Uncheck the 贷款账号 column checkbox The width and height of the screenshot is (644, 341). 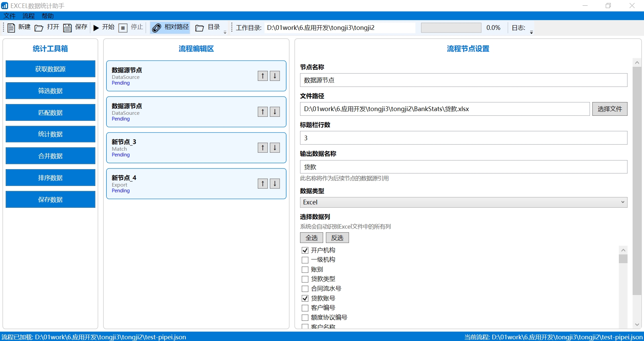point(305,298)
